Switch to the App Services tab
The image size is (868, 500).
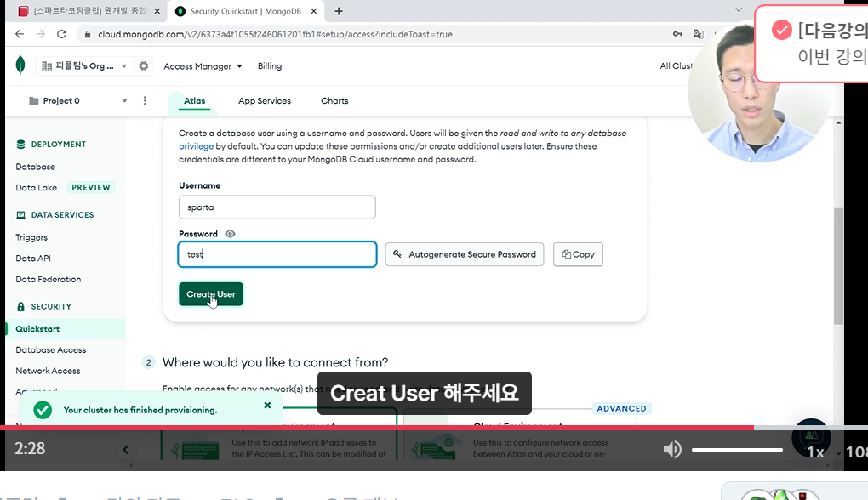tap(265, 100)
